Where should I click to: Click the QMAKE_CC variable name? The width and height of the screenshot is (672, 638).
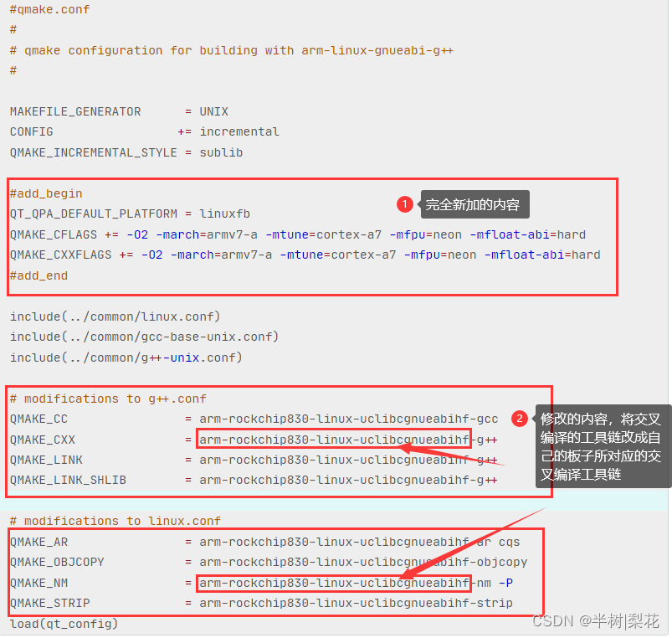(x=38, y=419)
